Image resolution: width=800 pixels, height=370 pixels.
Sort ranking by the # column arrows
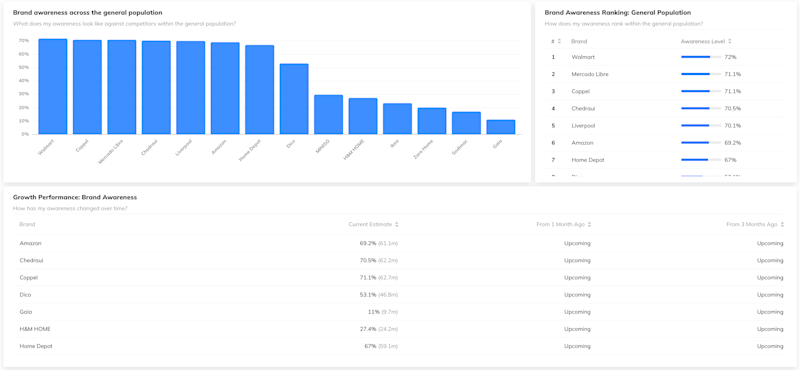pyautogui.click(x=559, y=41)
